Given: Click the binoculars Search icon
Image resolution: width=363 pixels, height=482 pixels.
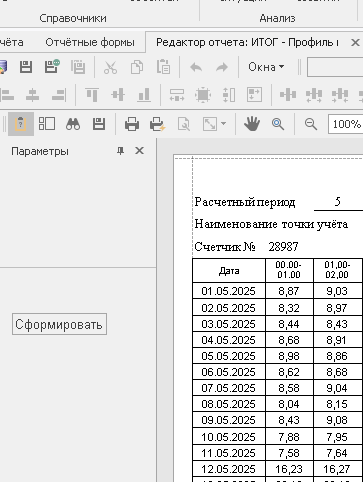Looking at the screenshot, I should click(x=73, y=124).
